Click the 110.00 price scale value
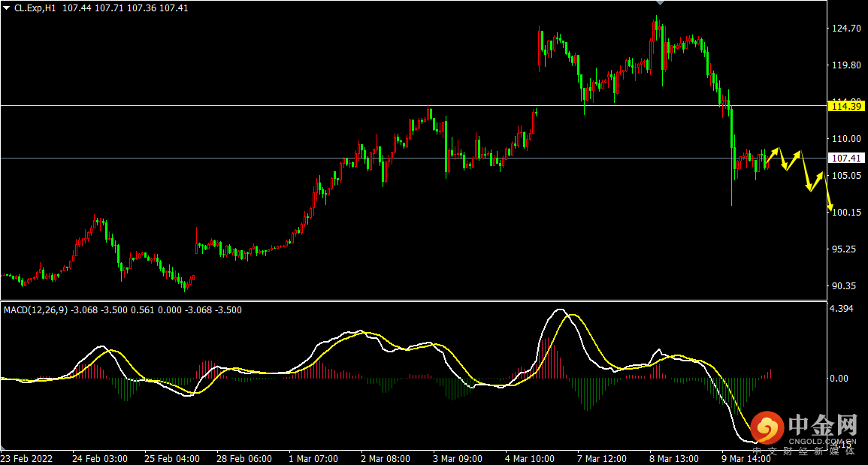The height and width of the screenshot is (465, 868). [x=847, y=139]
